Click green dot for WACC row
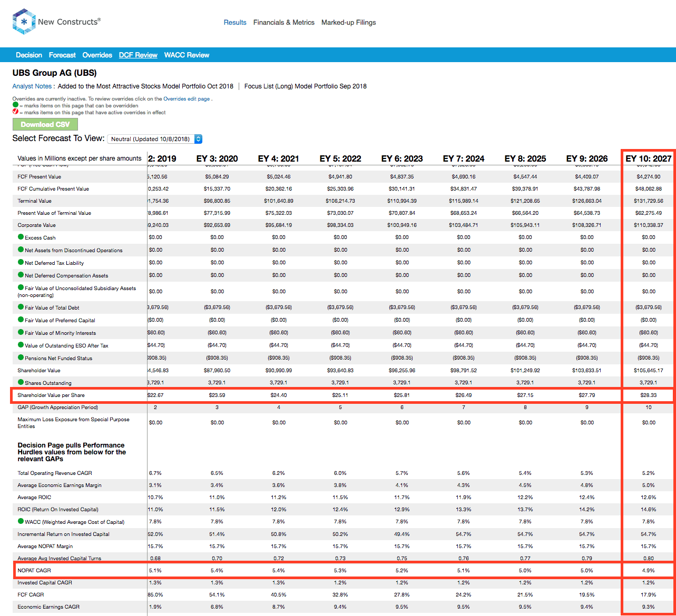This screenshot has width=676, height=616. (21, 521)
